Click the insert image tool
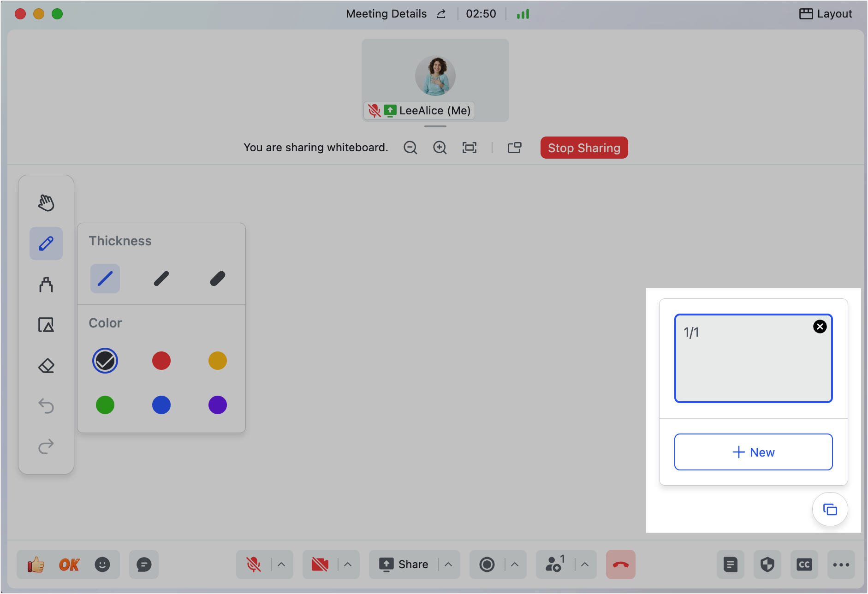868x594 pixels. [x=46, y=325]
